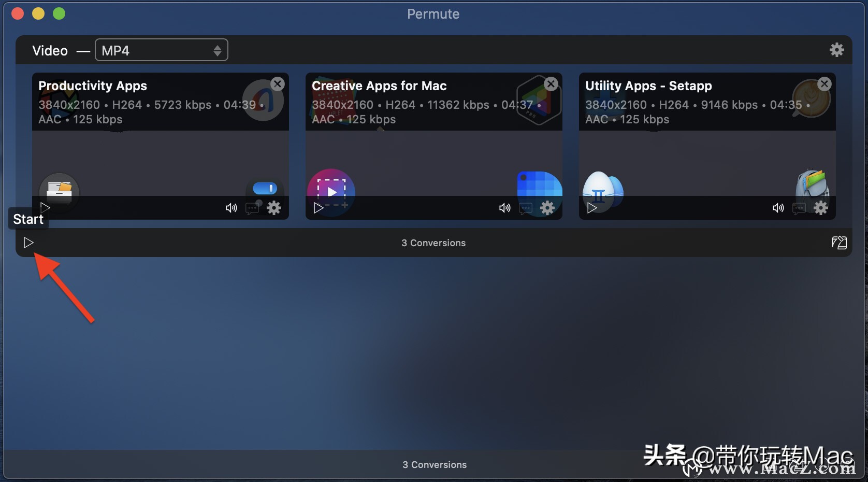The image size is (868, 482).
Task: Open the Video group settings gear
Action: [x=837, y=50]
